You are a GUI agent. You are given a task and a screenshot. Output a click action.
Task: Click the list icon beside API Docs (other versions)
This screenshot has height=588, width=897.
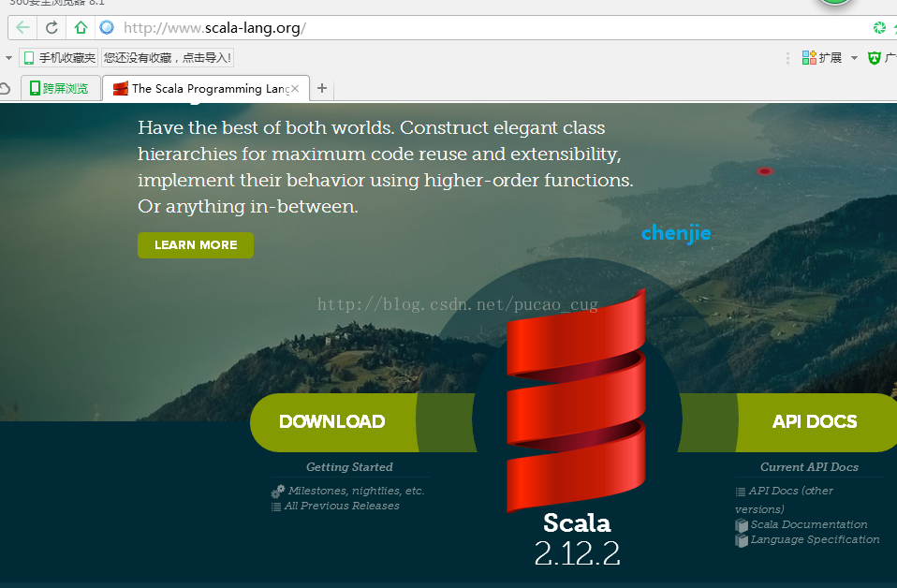[741, 492]
